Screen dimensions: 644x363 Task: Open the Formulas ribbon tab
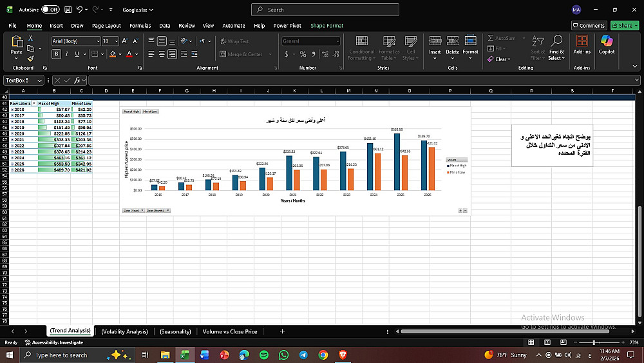pos(140,26)
